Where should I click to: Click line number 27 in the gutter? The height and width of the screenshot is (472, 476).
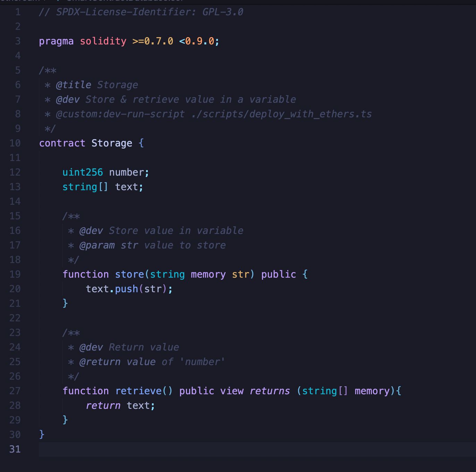click(x=15, y=391)
